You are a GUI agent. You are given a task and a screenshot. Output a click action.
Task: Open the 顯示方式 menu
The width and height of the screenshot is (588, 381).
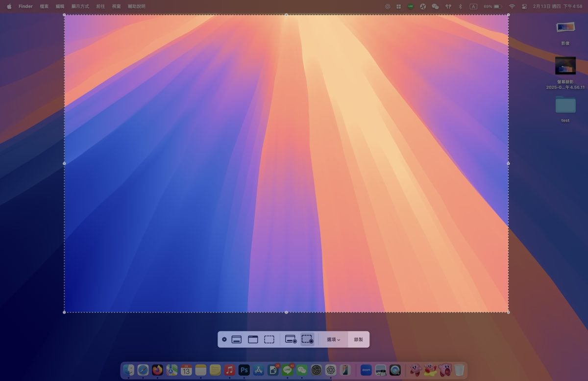coord(80,6)
